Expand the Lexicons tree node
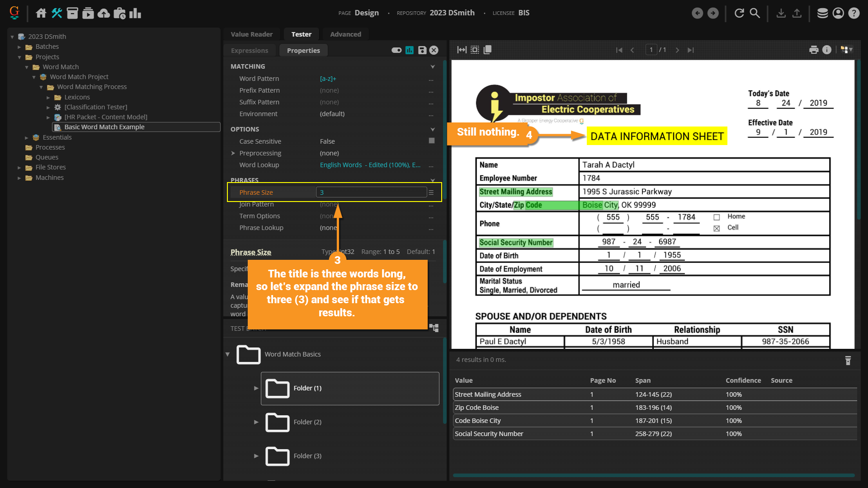Viewport: 868px width, 488px height. (x=48, y=97)
